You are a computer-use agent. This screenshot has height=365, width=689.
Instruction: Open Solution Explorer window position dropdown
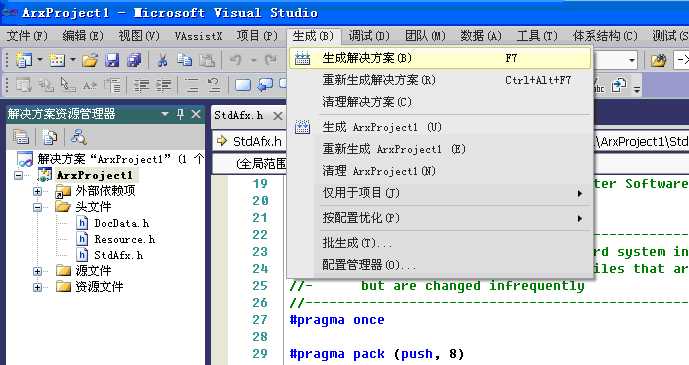click(x=165, y=114)
